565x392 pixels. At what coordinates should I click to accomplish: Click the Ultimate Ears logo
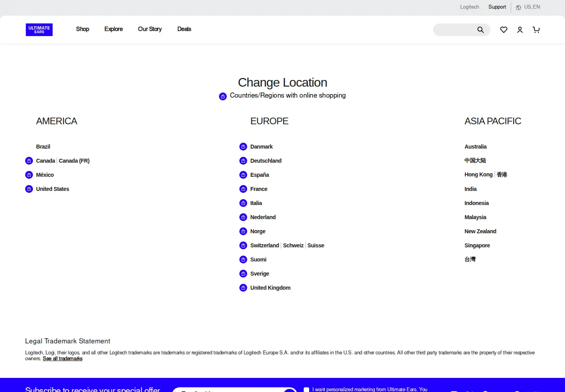39,30
